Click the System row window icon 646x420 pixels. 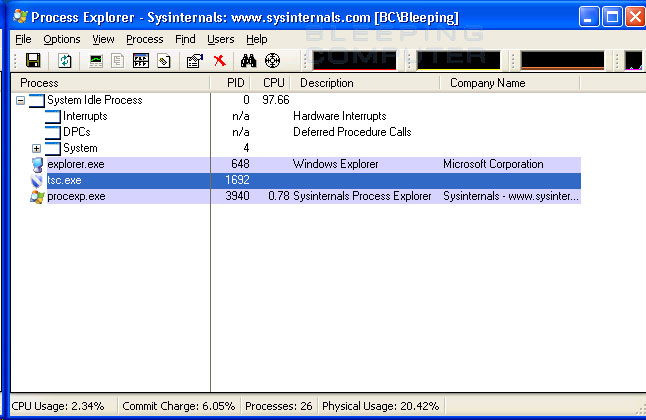point(52,148)
